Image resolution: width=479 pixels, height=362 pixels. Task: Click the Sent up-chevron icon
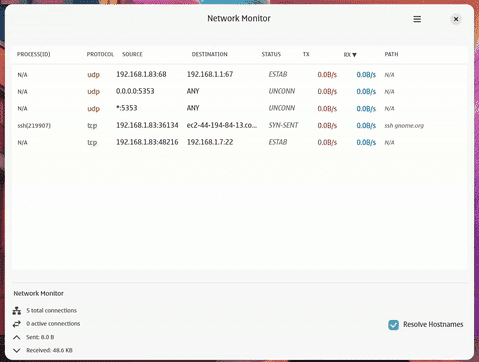point(17,337)
